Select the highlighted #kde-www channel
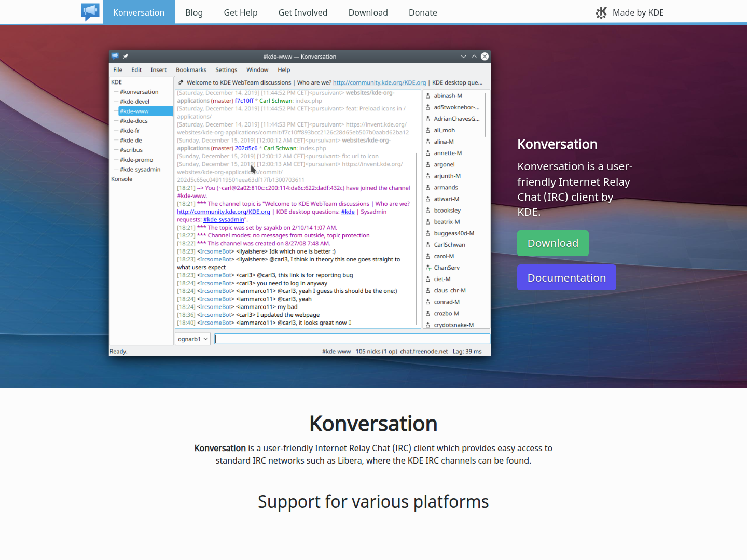This screenshot has height=560, width=747. (x=146, y=111)
